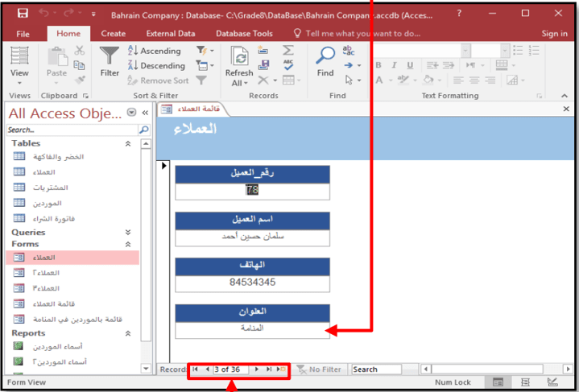The height and width of the screenshot is (392, 579).
Task: Click the numbering list icon
Action: click(x=534, y=50)
